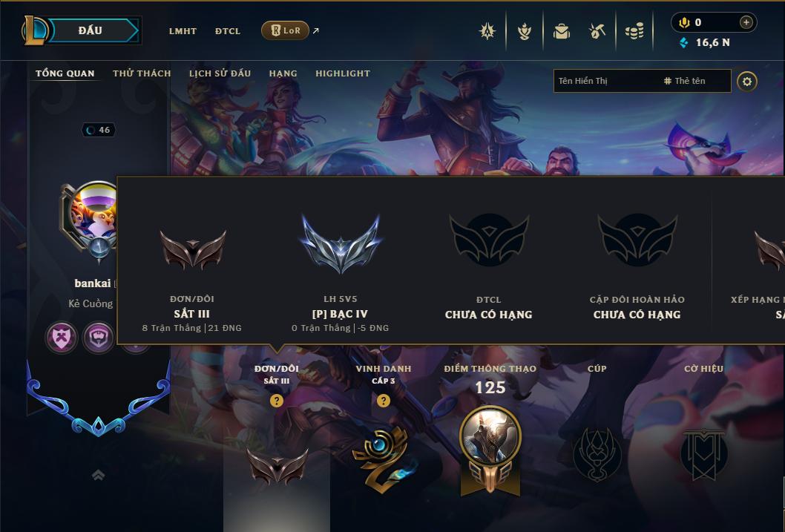This screenshot has height=532, width=785.
Task: Click the mastery champion portrait thumbnail
Action: point(490,436)
